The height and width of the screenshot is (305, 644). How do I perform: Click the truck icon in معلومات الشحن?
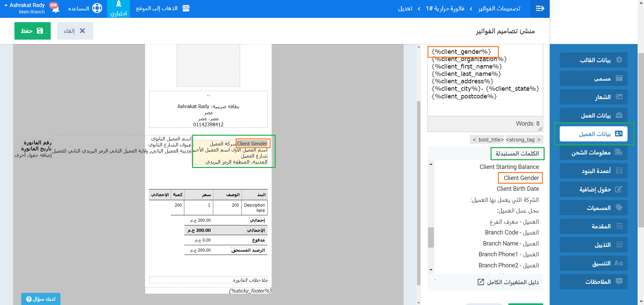[x=618, y=152]
